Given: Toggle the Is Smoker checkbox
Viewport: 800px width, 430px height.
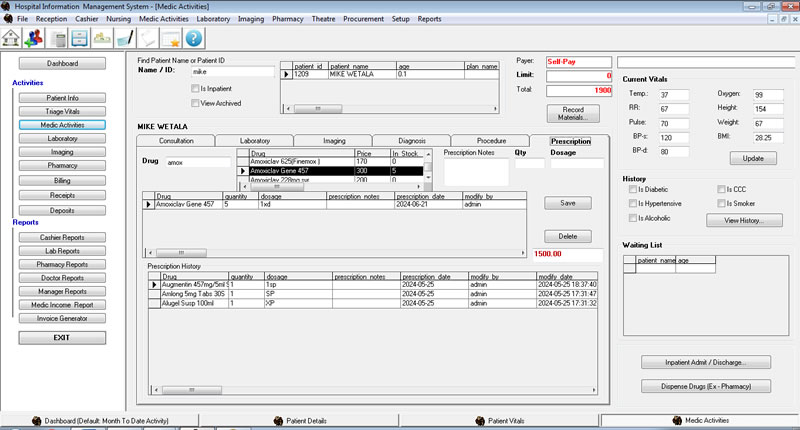Looking at the screenshot, I should [720, 203].
